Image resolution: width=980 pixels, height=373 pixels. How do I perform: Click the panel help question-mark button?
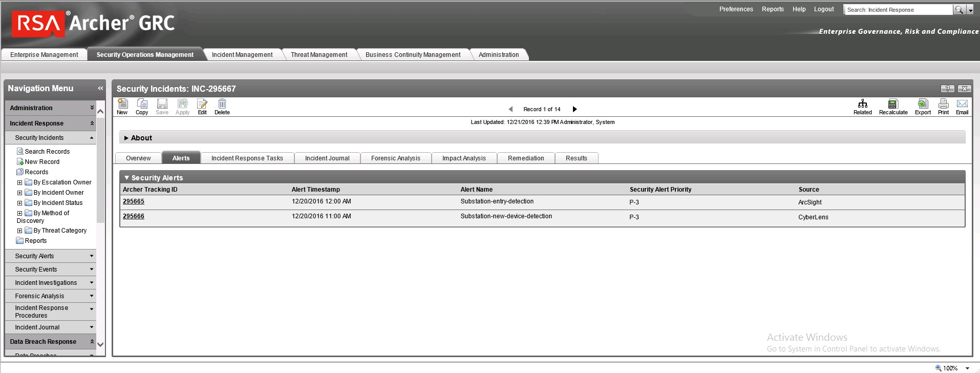point(947,89)
